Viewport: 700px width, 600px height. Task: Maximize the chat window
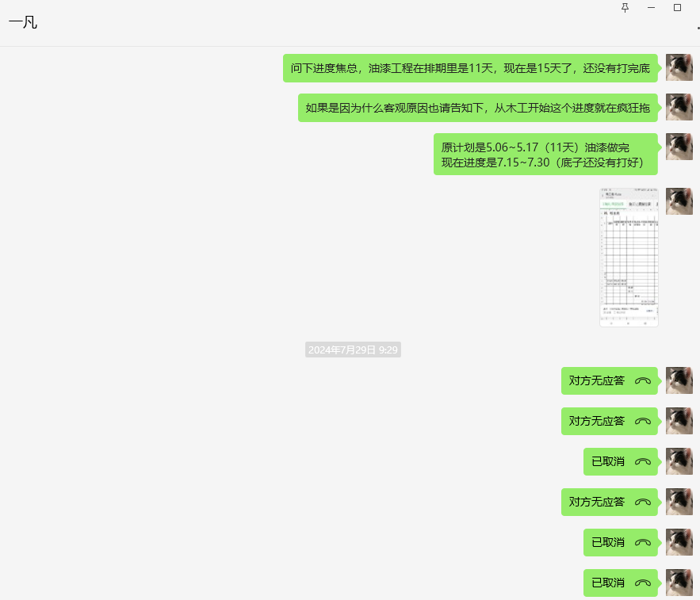[x=677, y=7]
